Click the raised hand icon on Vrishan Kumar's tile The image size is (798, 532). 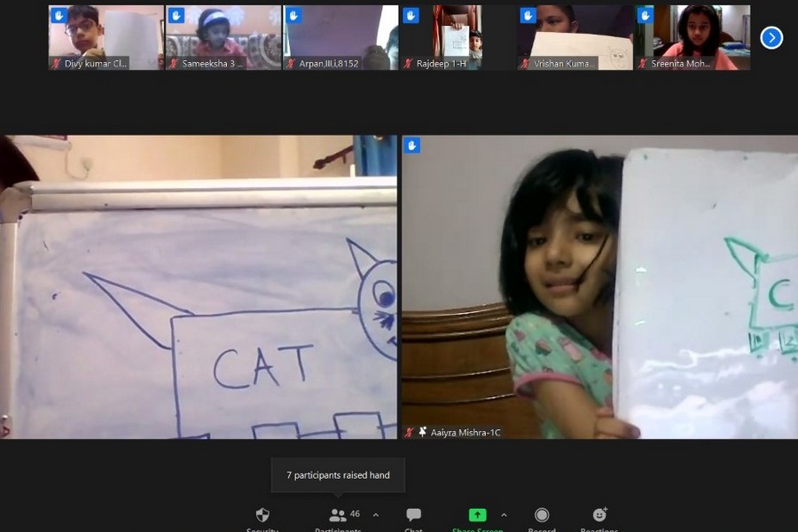pyautogui.click(x=528, y=15)
